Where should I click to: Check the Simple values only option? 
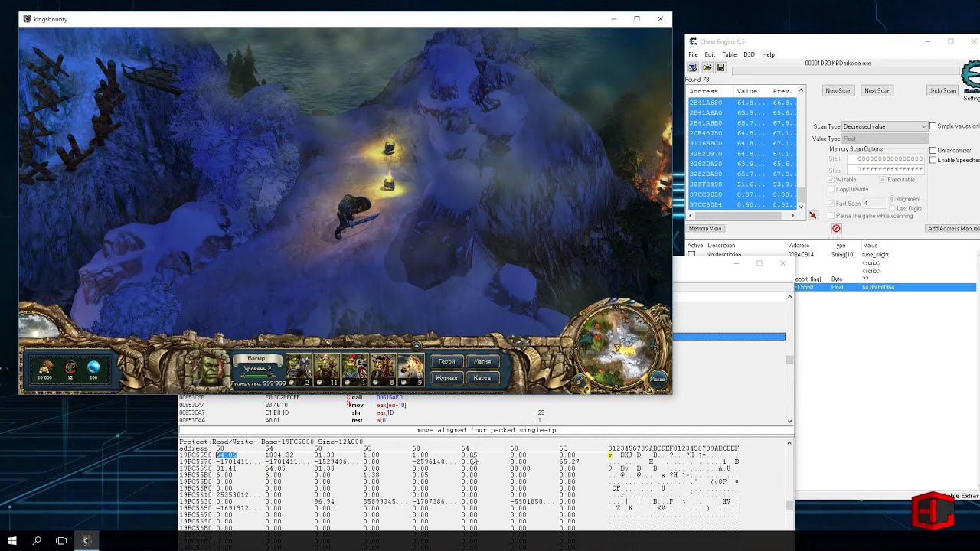point(933,126)
